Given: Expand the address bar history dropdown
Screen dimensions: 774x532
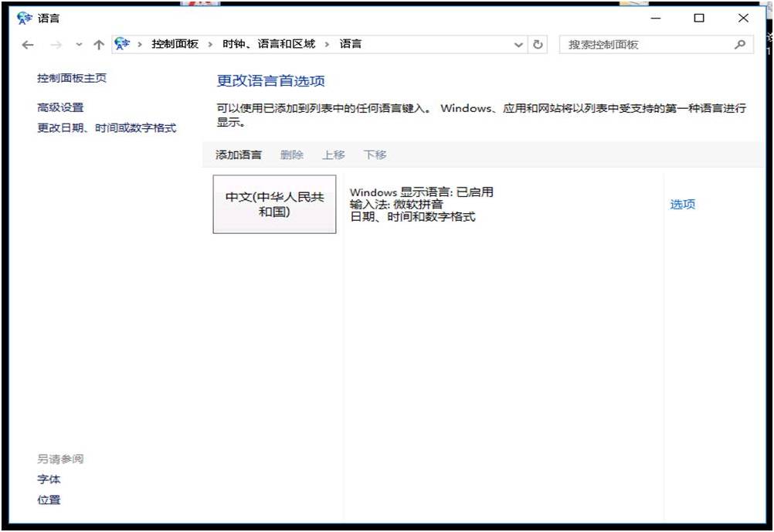Looking at the screenshot, I should pos(519,45).
